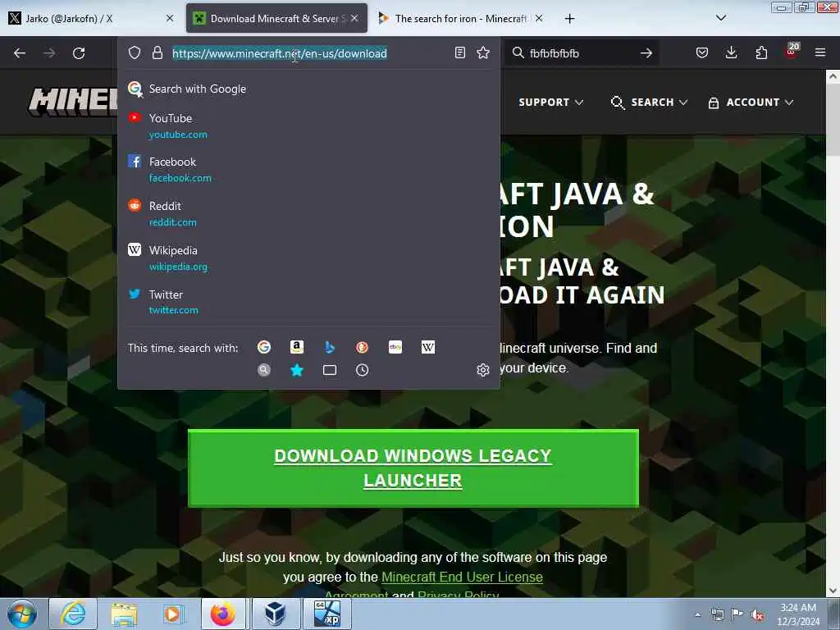Screen dimensions: 840x630
Task: Expand the ACCOUNT menu
Action: tap(751, 103)
